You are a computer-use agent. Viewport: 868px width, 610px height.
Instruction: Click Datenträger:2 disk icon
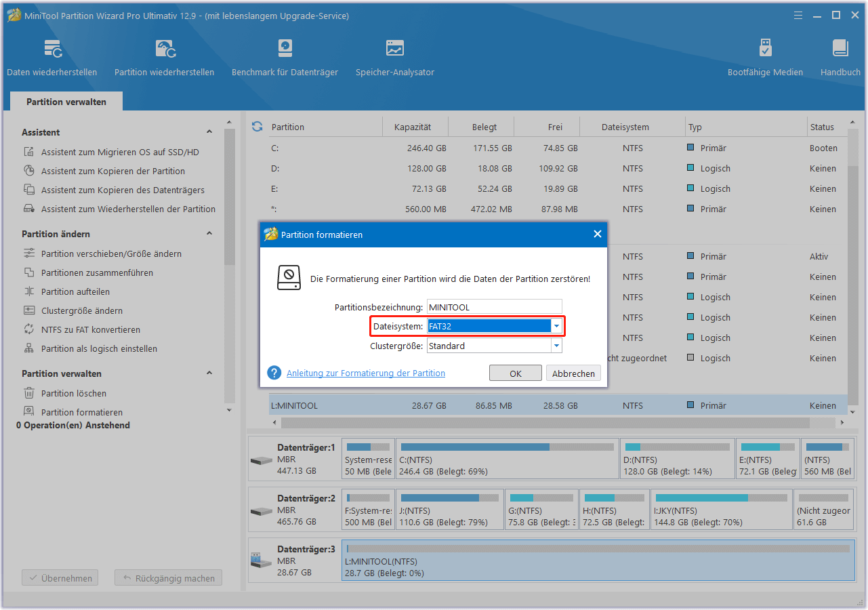[x=261, y=511]
